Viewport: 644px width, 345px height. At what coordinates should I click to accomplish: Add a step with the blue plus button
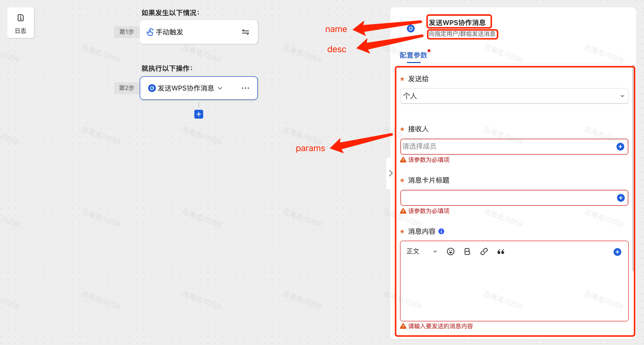pyautogui.click(x=199, y=114)
